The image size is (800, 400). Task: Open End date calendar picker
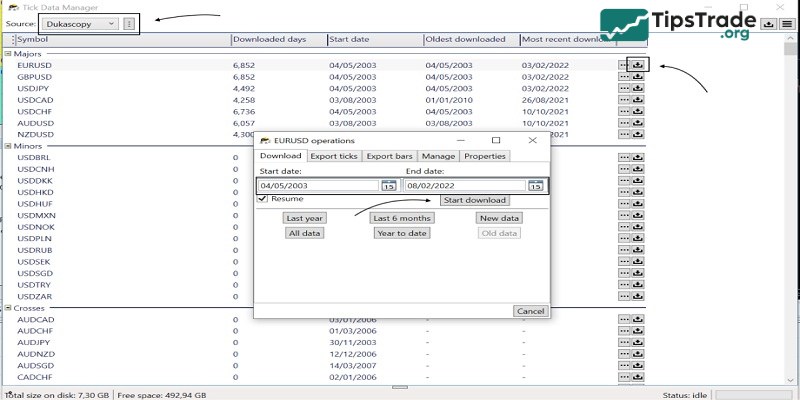[535, 185]
